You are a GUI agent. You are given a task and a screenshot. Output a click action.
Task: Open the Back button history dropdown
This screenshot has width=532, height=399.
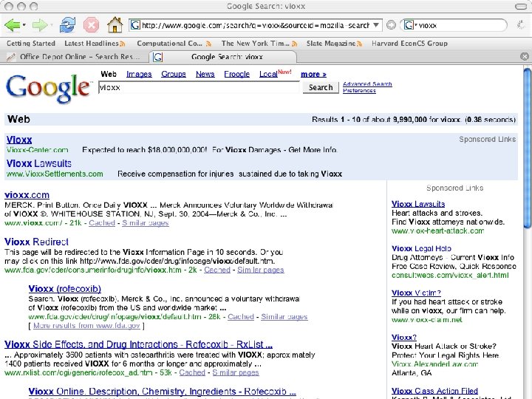(x=24, y=25)
